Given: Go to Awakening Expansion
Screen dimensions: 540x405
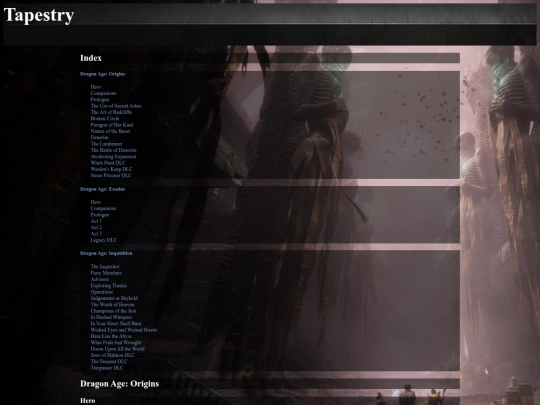Looking at the screenshot, I should coord(113,156).
